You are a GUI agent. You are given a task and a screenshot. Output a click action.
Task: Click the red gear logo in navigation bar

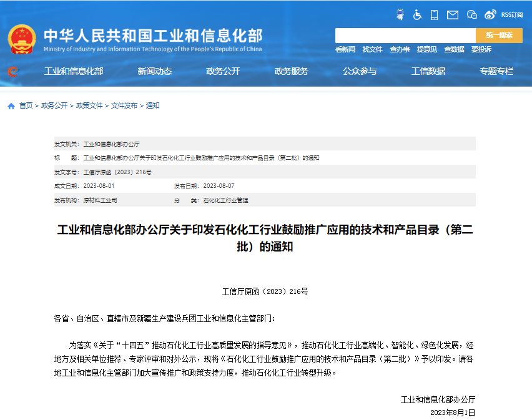click(12, 72)
